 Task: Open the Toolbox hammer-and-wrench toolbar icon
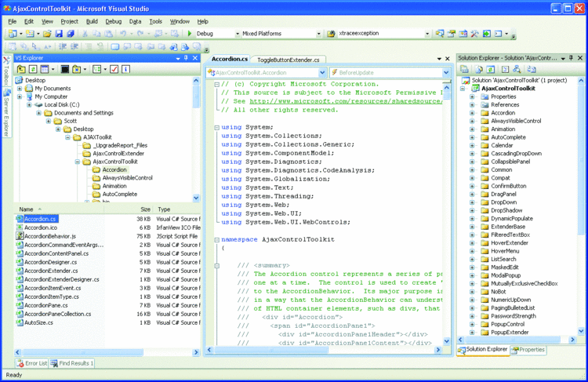coord(475,34)
